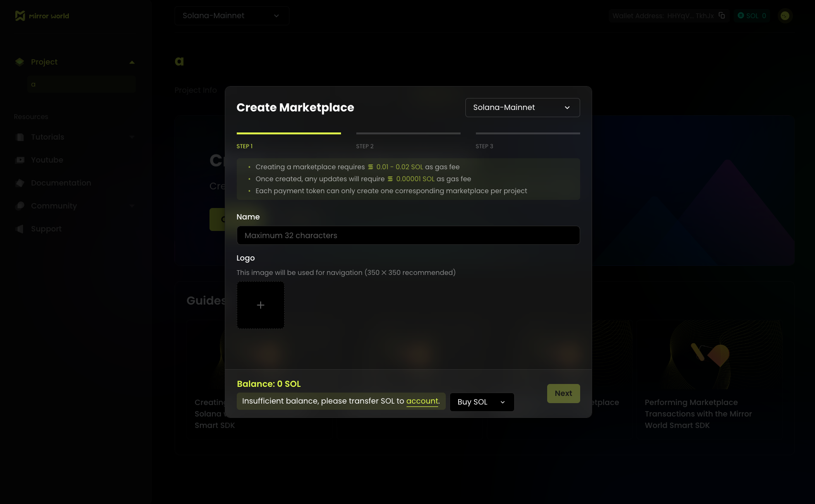Click the plus icon to upload logo
Viewport: 815px width, 504px height.
click(x=261, y=305)
